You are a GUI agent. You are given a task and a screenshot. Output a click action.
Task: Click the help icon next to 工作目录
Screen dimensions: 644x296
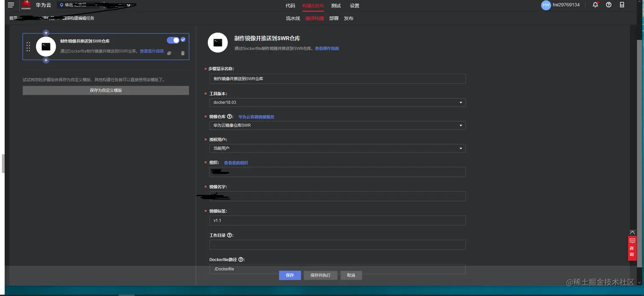coord(230,235)
